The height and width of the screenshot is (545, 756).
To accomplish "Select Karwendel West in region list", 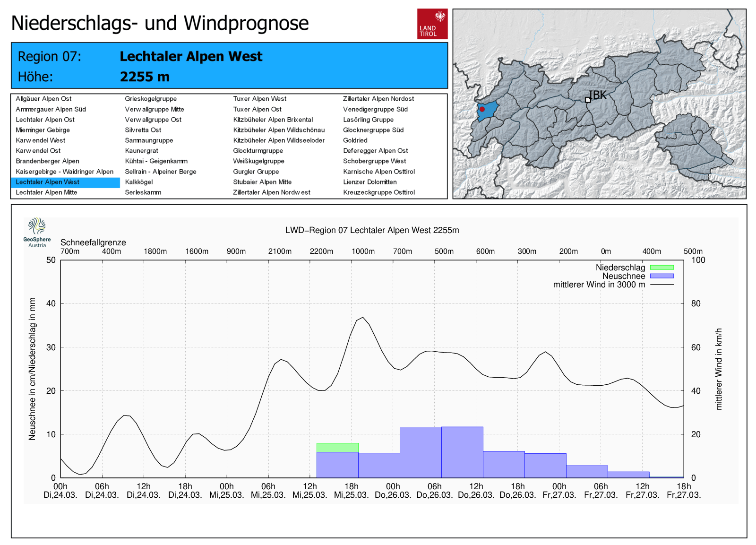I will tap(41, 140).
